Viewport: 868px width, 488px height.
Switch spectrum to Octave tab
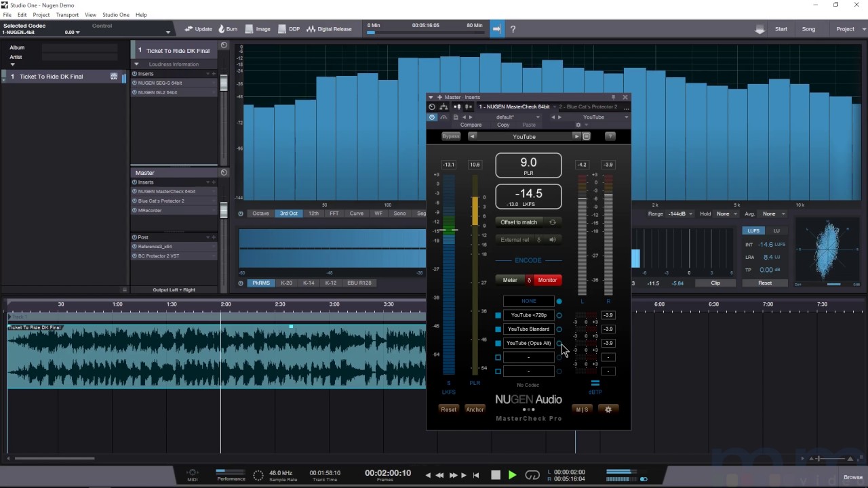(x=260, y=213)
